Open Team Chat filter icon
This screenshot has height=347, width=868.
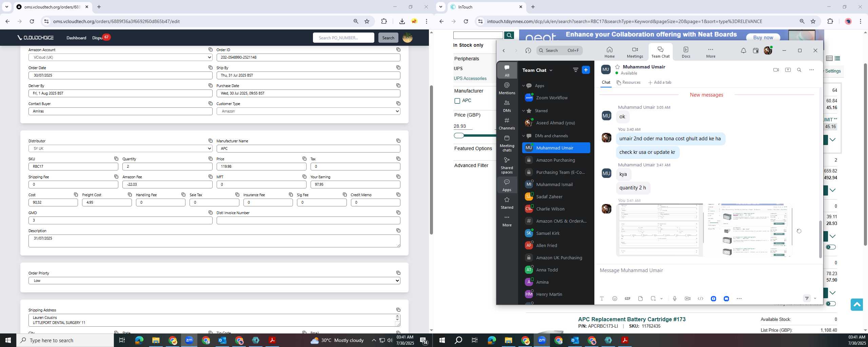(575, 70)
